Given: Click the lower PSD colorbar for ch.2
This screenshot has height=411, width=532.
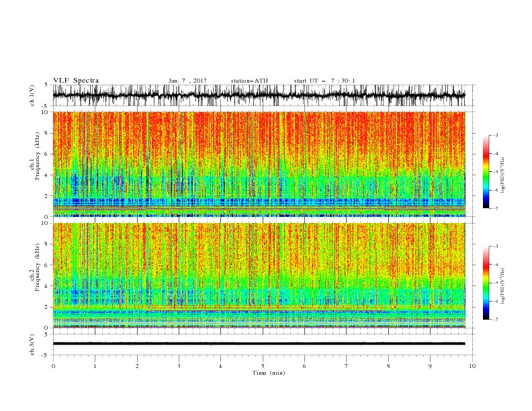Looking at the screenshot, I should pyautogui.click(x=486, y=283).
